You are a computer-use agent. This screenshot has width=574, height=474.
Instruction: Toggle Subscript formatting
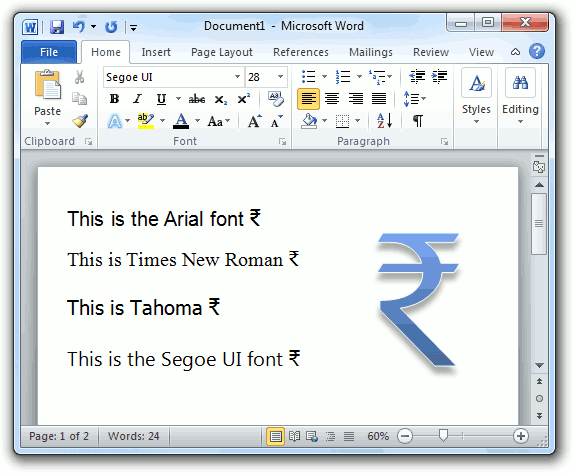click(220, 99)
